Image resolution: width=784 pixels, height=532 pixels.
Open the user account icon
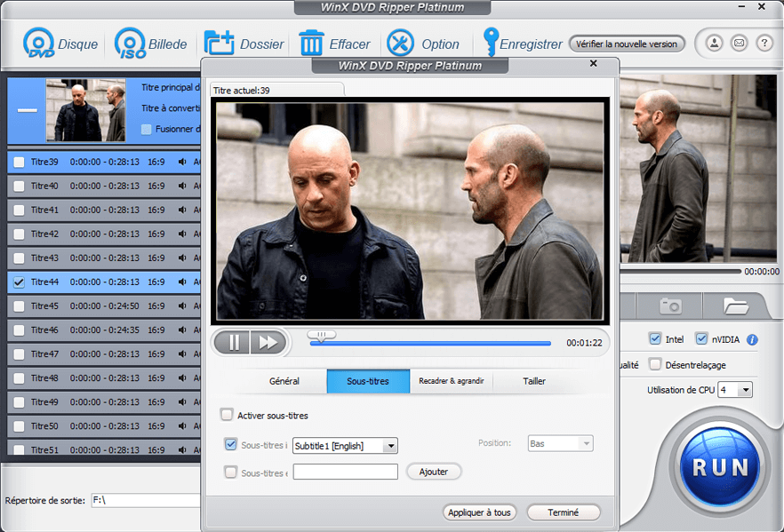715,44
